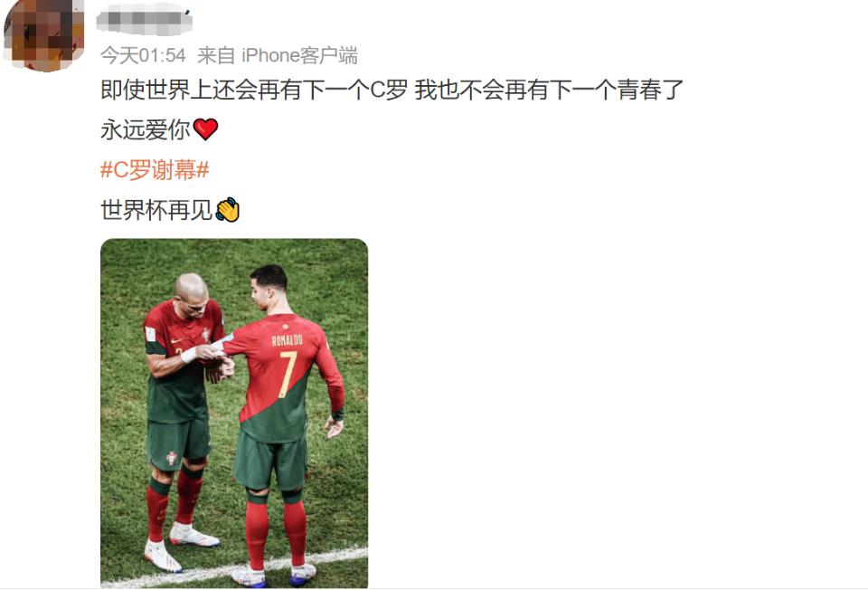Click the RONALDO name on jersey
The image size is (868, 590).
[x=287, y=339]
